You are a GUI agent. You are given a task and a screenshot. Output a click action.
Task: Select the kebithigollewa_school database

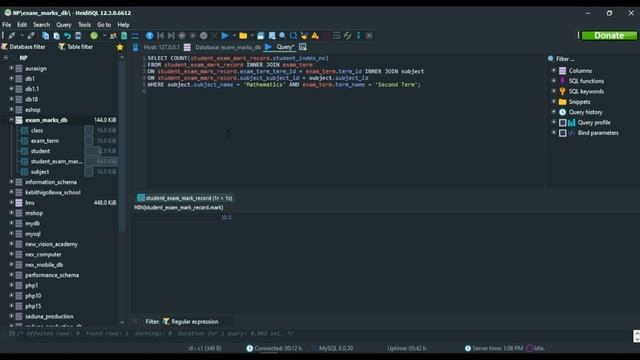coord(53,193)
